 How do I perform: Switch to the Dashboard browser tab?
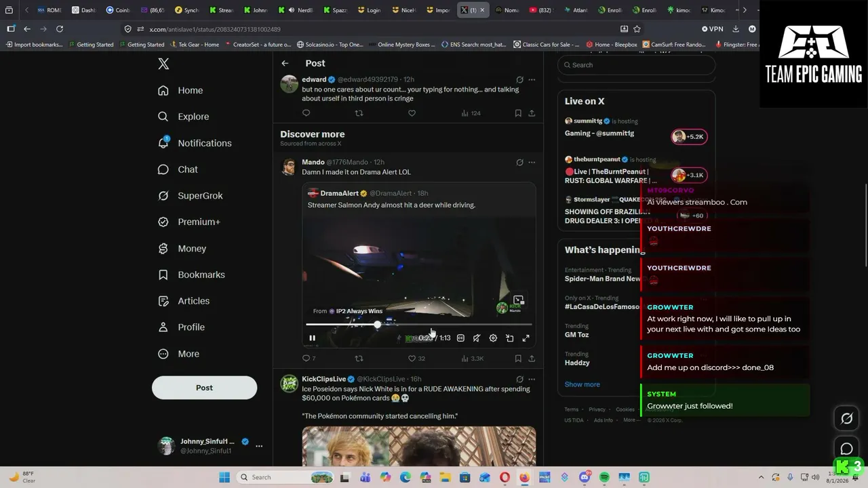(x=85, y=10)
